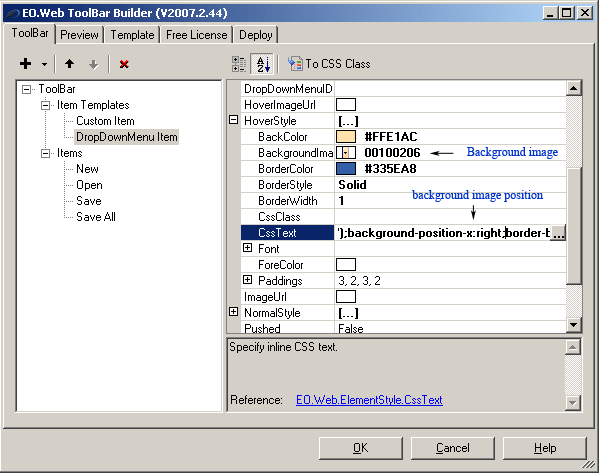Select the DropDownMenuID property row

[x=403, y=89]
